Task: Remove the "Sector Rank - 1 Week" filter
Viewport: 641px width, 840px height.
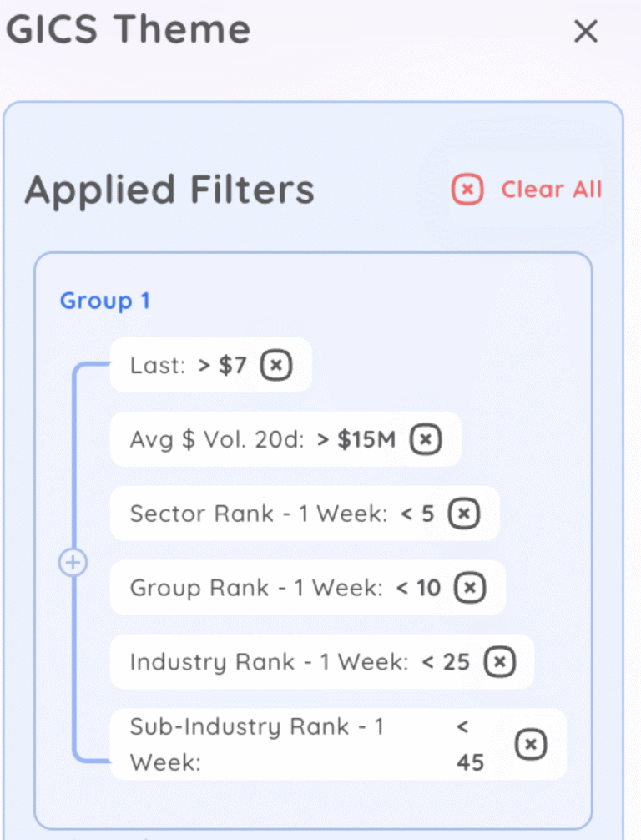Action: click(x=464, y=514)
